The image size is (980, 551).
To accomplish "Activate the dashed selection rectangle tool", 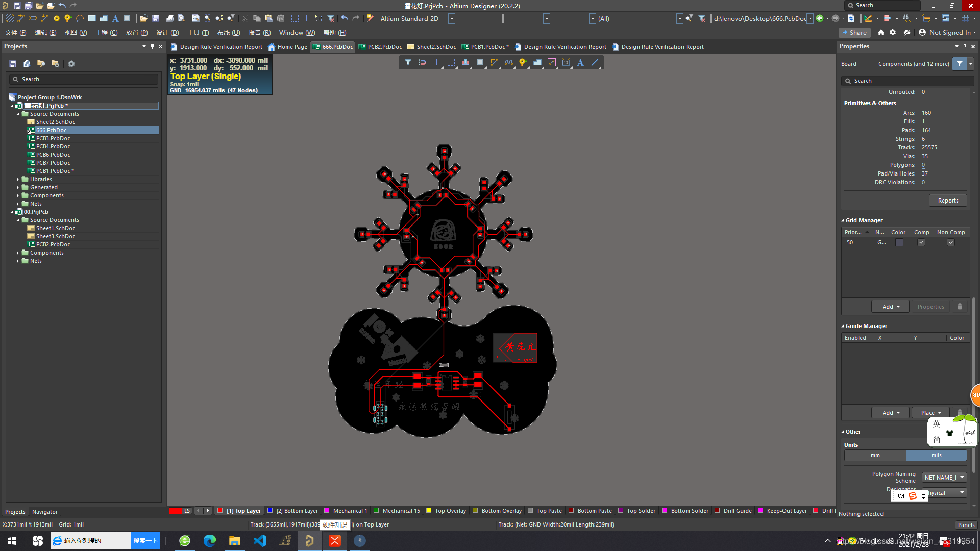I will [x=451, y=62].
